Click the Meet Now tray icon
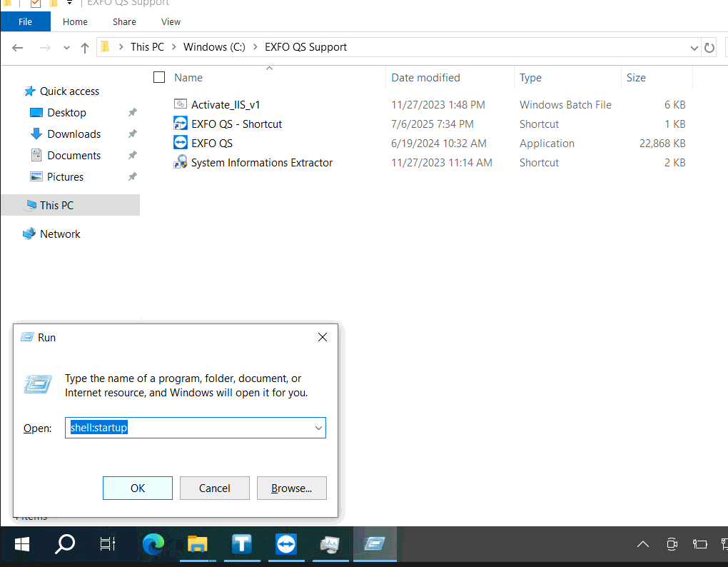This screenshot has height=567, width=728. coord(672,544)
